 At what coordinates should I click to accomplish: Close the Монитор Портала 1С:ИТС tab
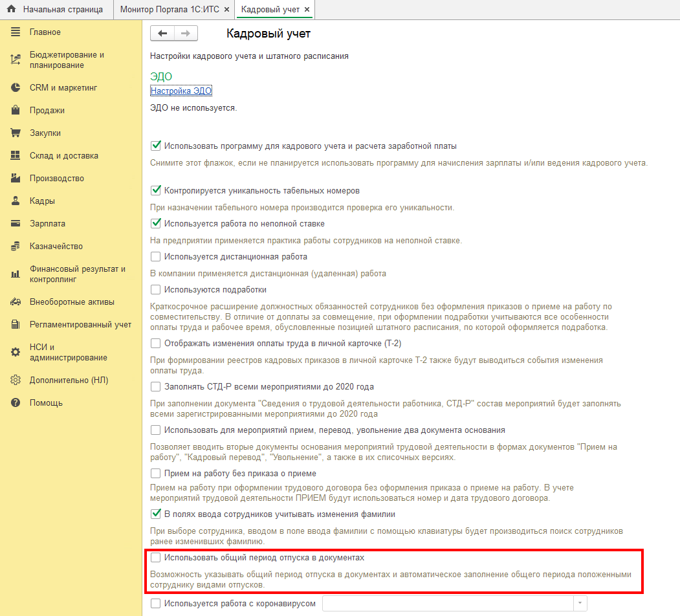pyautogui.click(x=226, y=10)
